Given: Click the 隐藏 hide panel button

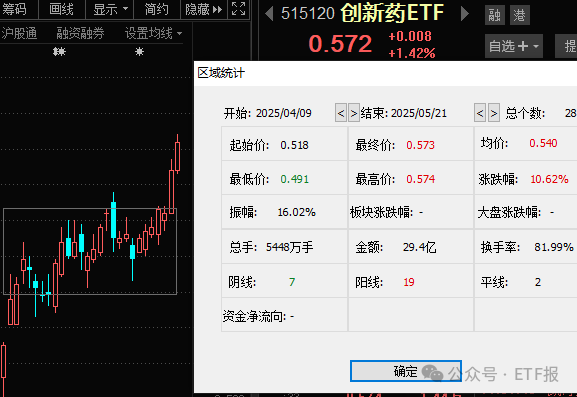Looking at the screenshot, I should pyautogui.click(x=203, y=9).
